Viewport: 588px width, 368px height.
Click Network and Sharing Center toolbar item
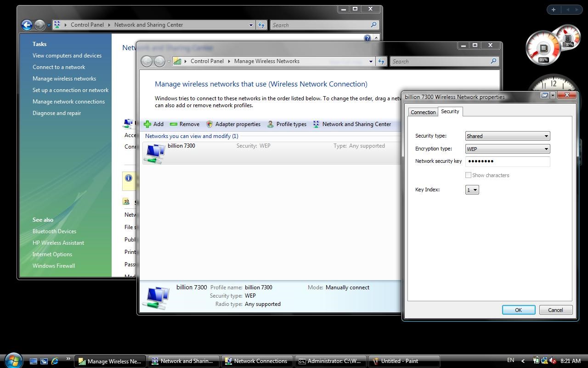(x=352, y=124)
